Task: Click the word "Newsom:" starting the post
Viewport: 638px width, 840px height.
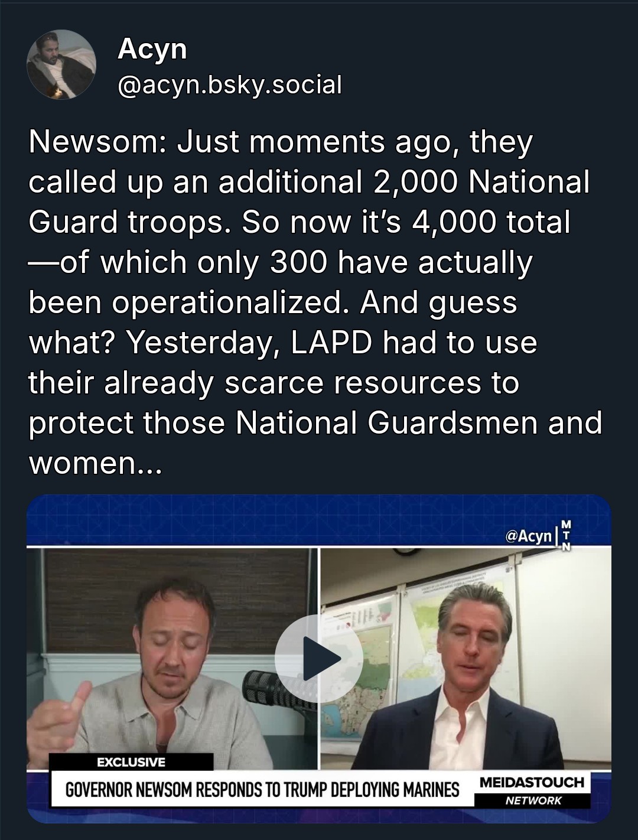Action: click(x=96, y=142)
